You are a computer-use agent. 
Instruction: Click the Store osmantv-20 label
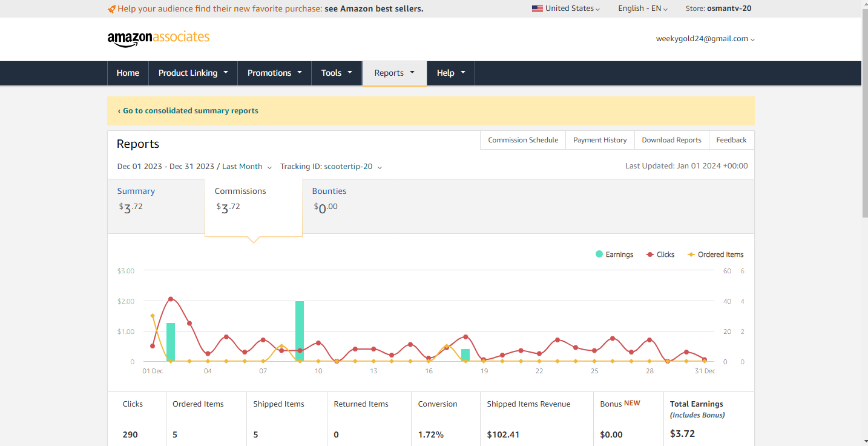click(x=718, y=8)
